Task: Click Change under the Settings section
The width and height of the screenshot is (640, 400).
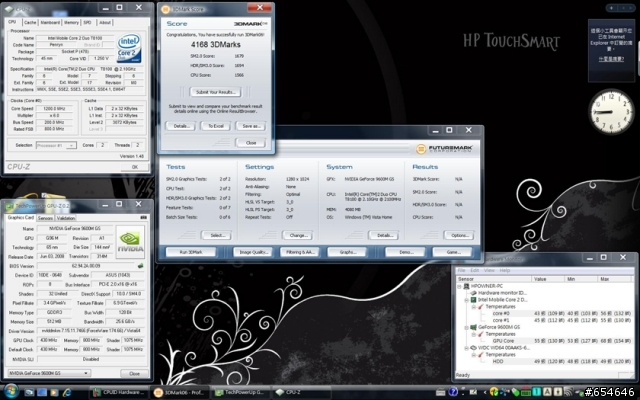Action: 298,236
